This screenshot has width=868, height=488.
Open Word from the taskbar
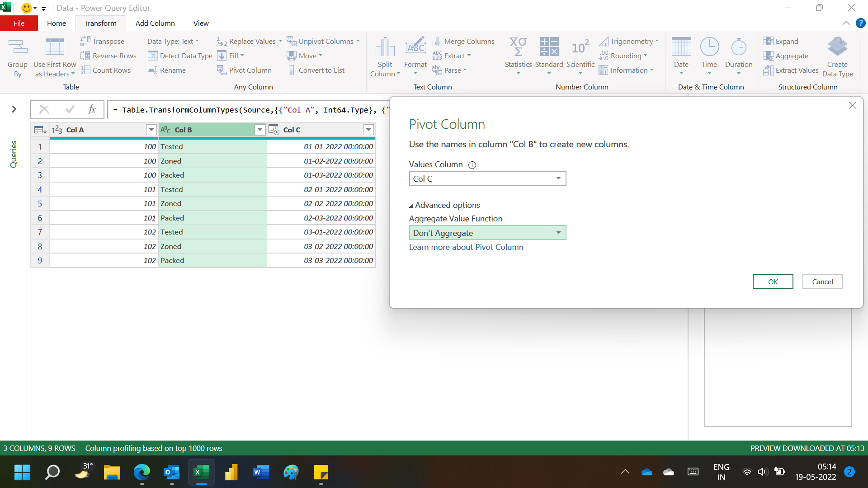pos(261,473)
